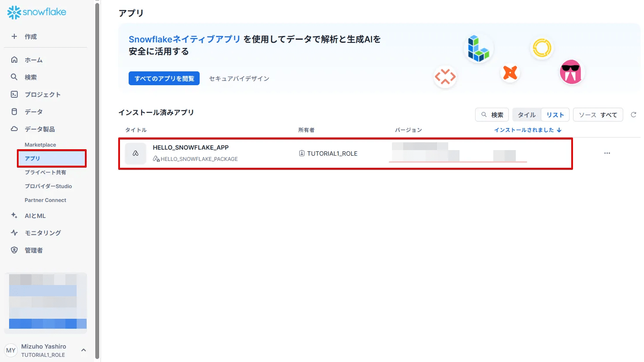644x362 pixels.
Task: Open the three-dot menu for HELLO_SNOWFLAKE_APP
Action: pos(607,153)
